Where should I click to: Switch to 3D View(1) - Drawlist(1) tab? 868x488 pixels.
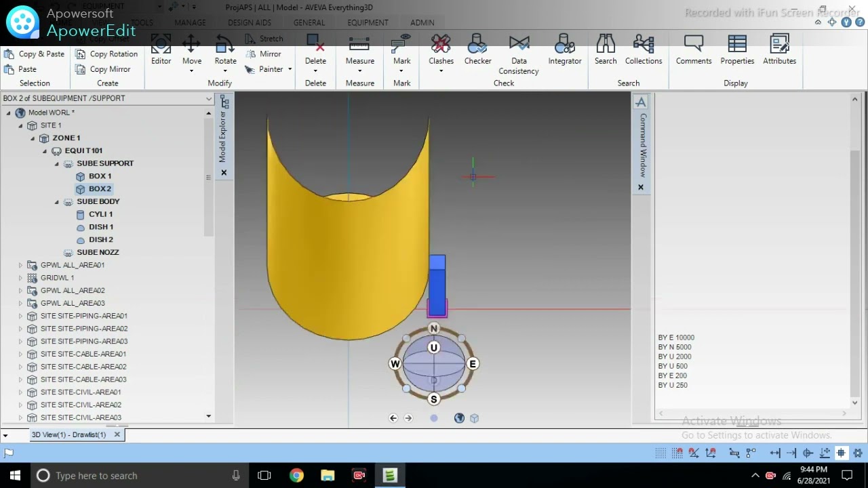click(68, 434)
